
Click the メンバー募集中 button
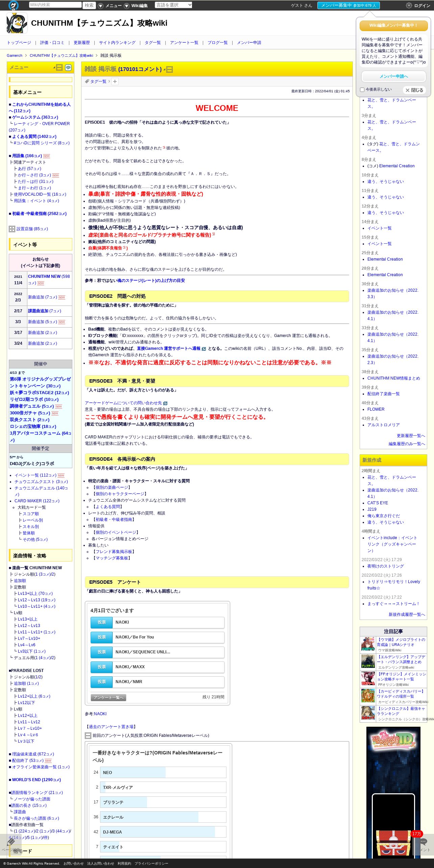348,5
